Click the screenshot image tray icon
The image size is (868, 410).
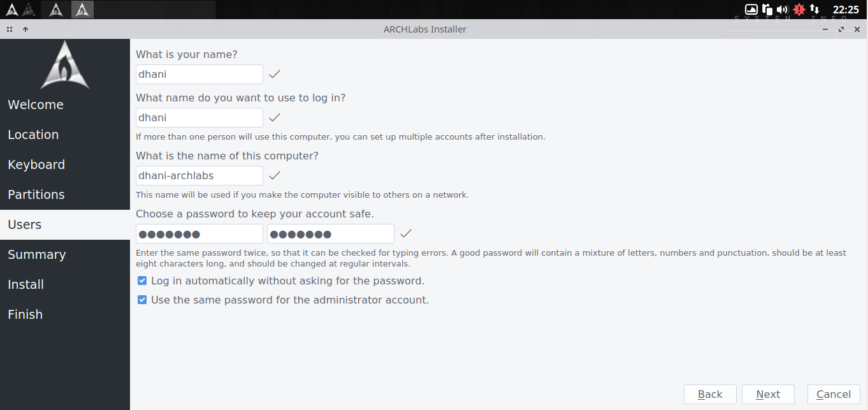click(751, 10)
